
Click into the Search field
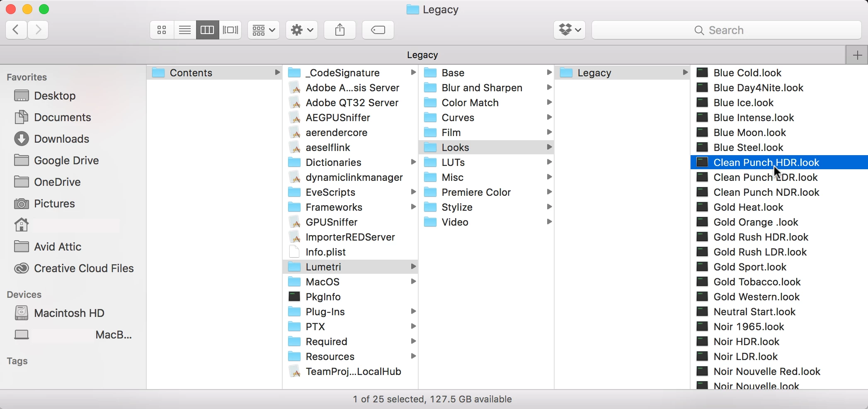[x=726, y=30]
